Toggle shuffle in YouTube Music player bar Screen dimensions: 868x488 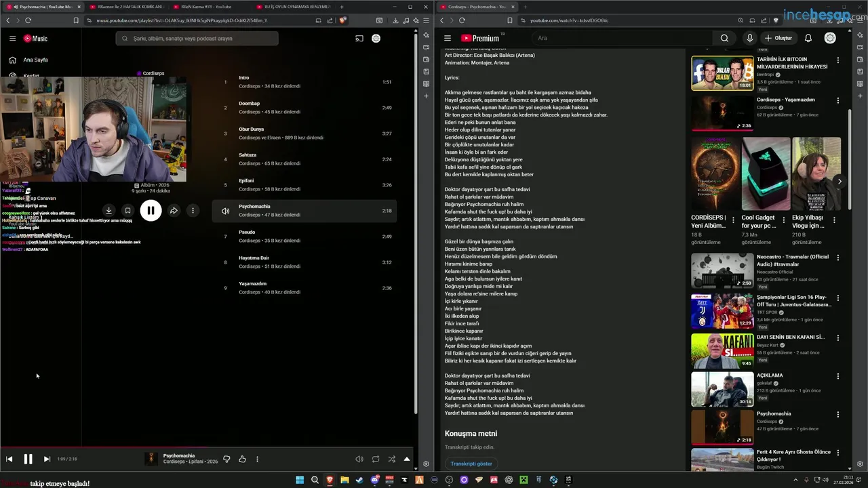tap(391, 459)
